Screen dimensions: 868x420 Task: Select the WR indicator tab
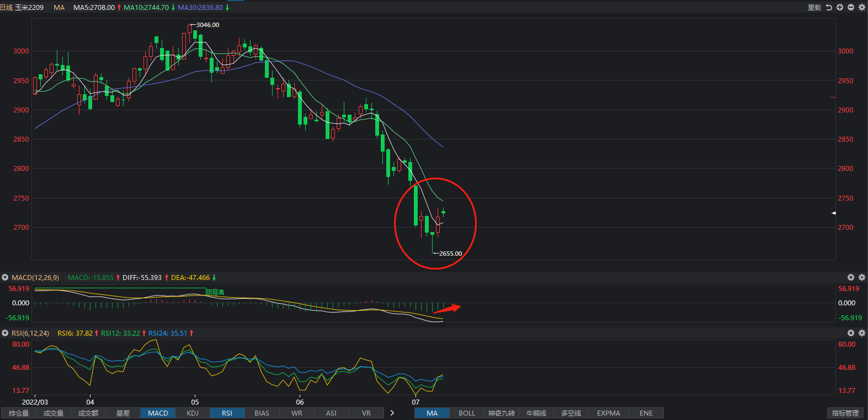(x=297, y=413)
